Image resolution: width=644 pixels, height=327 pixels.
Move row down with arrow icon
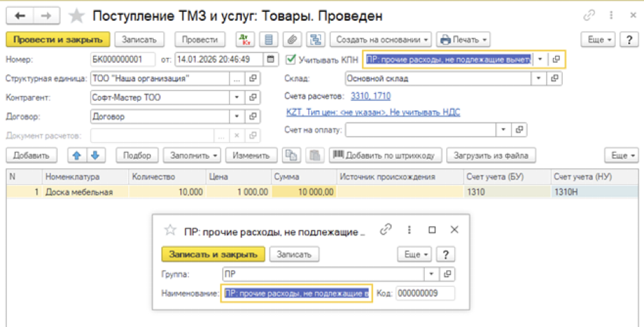[95, 155]
